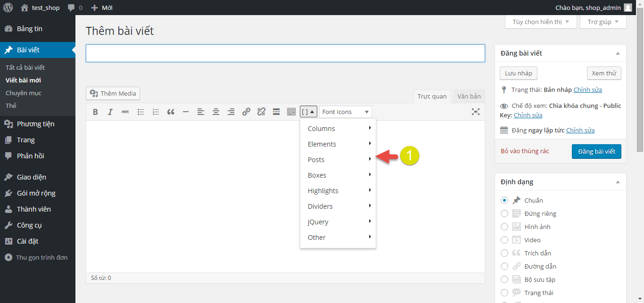The image size is (644, 303).
Task: Align text right
Action: [x=231, y=112]
